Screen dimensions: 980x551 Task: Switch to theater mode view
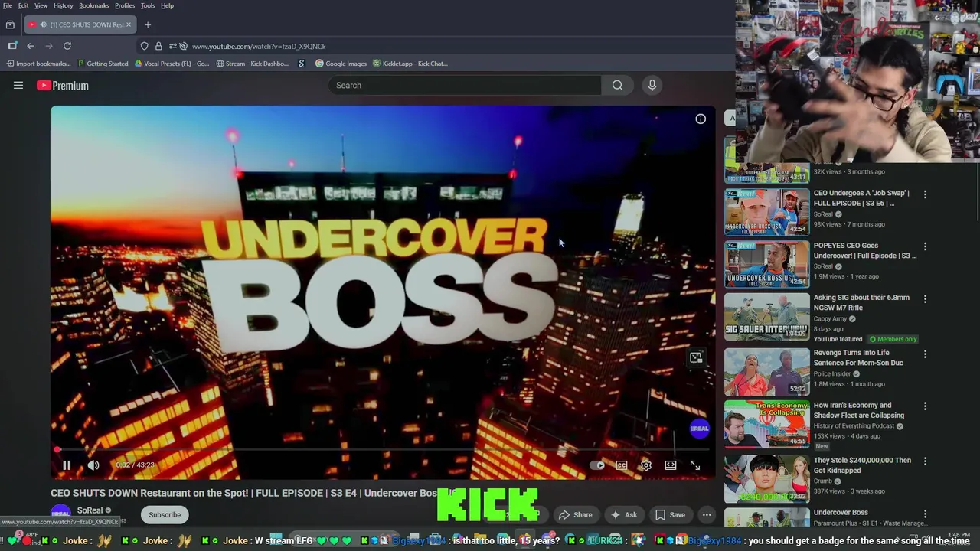[x=671, y=465]
